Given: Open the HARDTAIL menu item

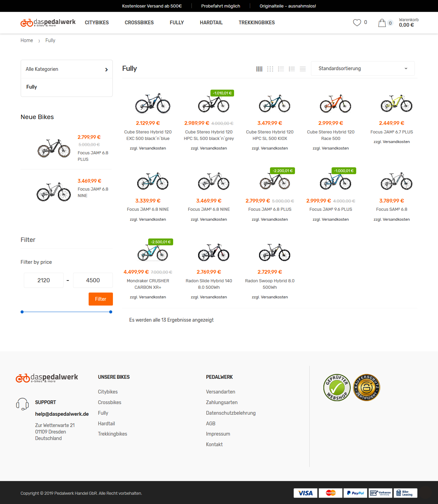Looking at the screenshot, I should tap(211, 23).
